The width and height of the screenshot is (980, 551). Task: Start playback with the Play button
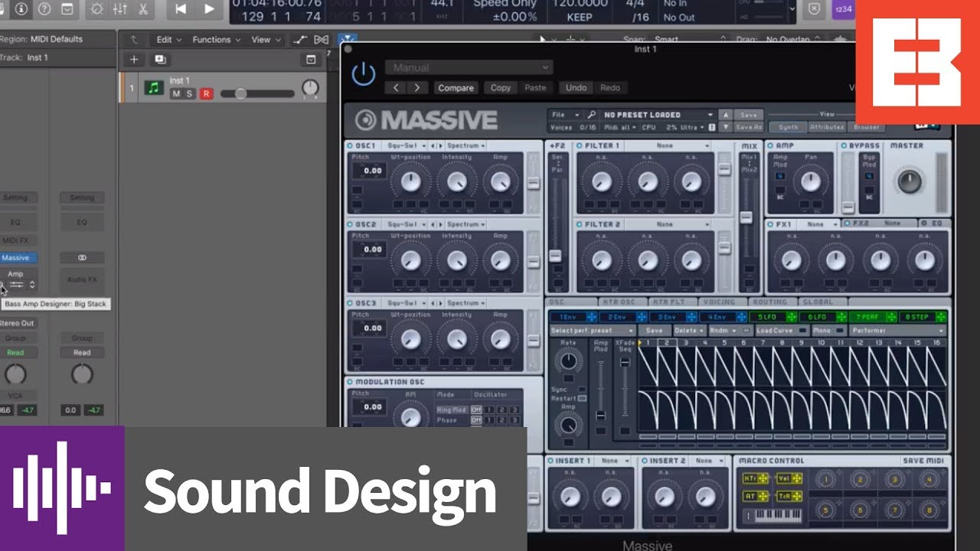(209, 9)
